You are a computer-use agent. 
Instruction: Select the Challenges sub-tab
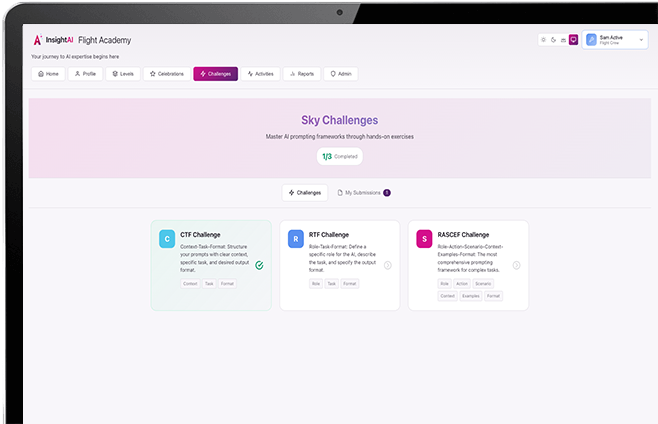(305, 192)
